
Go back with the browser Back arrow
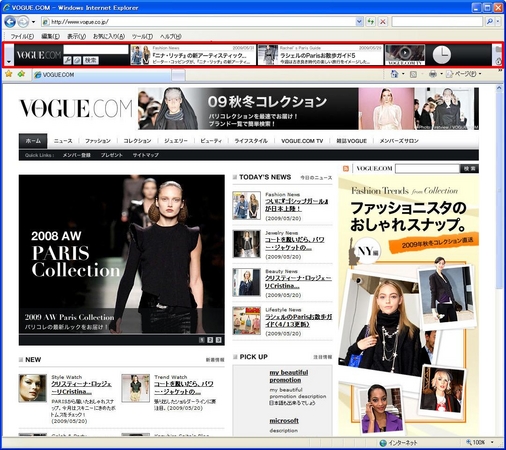(10, 22)
